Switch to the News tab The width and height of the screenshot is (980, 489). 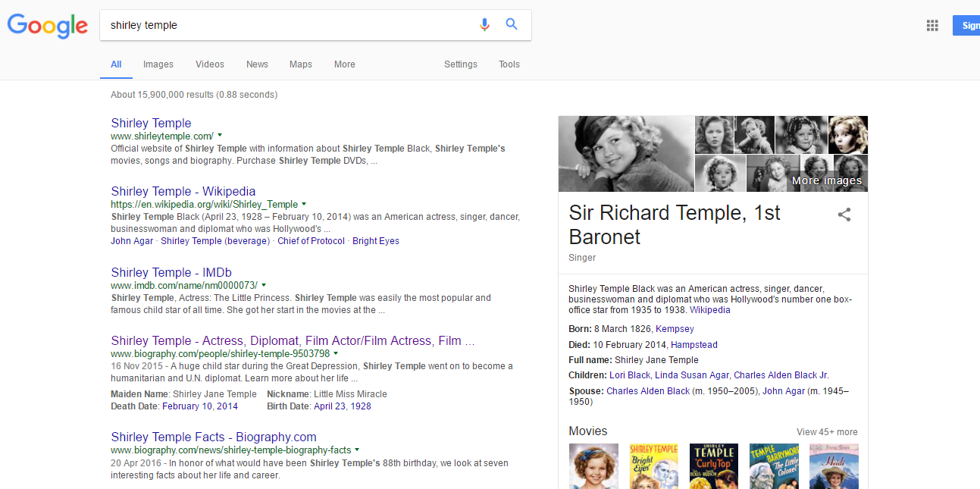[x=257, y=64]
